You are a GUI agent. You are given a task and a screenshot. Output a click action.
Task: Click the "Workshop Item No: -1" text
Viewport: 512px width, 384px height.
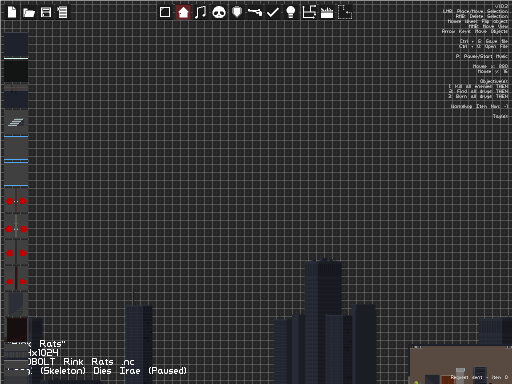pos(479,106)
